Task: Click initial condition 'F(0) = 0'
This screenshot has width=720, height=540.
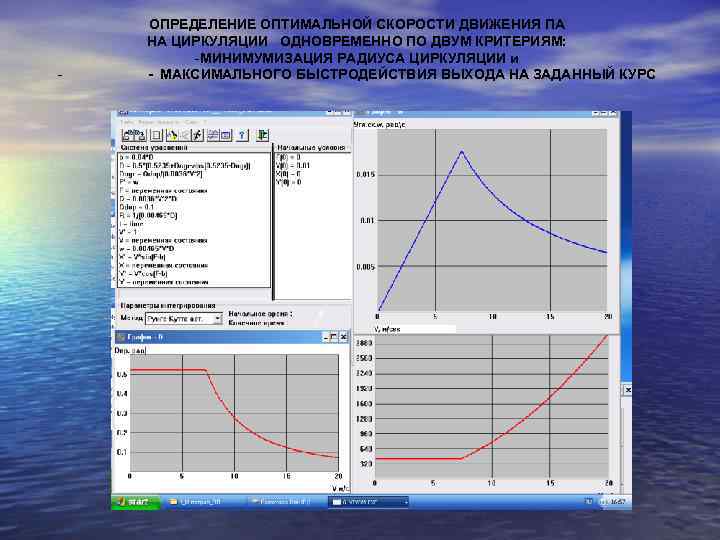Action: click(288, 157)
